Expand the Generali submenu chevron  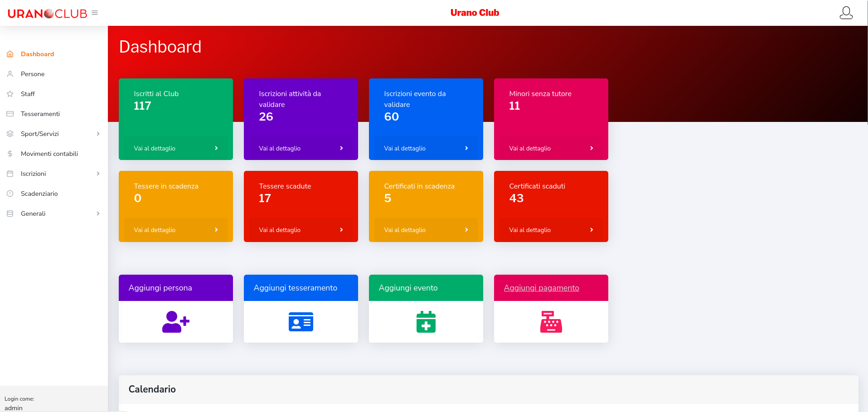[x=98, y=213]
